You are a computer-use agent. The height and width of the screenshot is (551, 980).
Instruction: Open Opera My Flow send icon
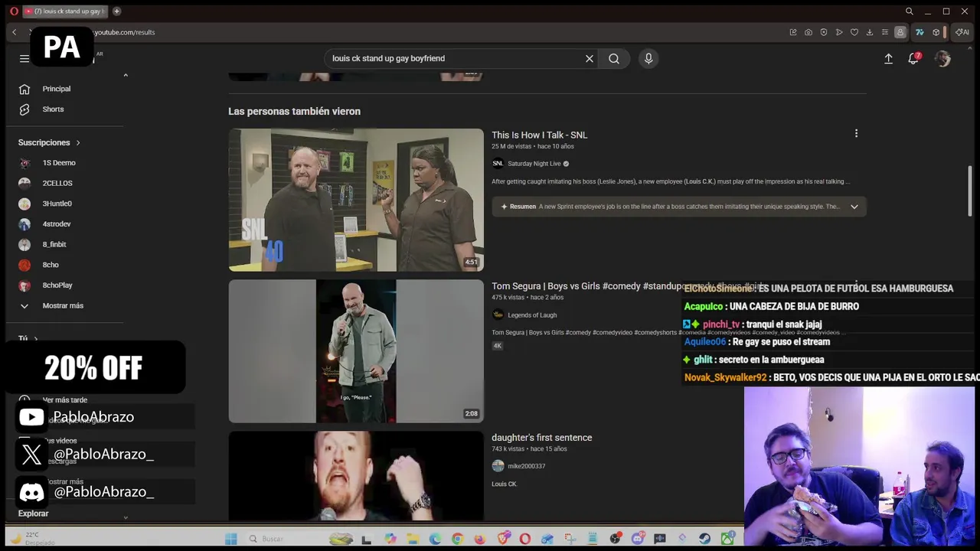pos(839,32)
